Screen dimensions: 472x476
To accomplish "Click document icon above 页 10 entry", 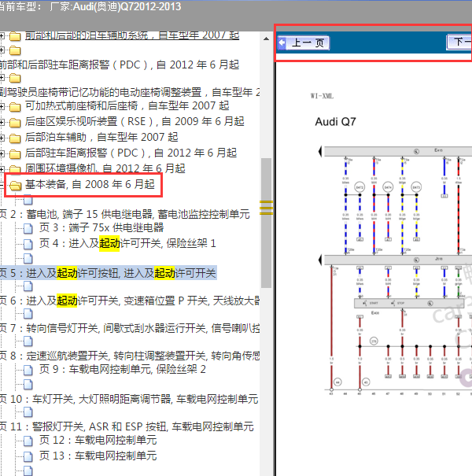I will (x=28, y=385).
